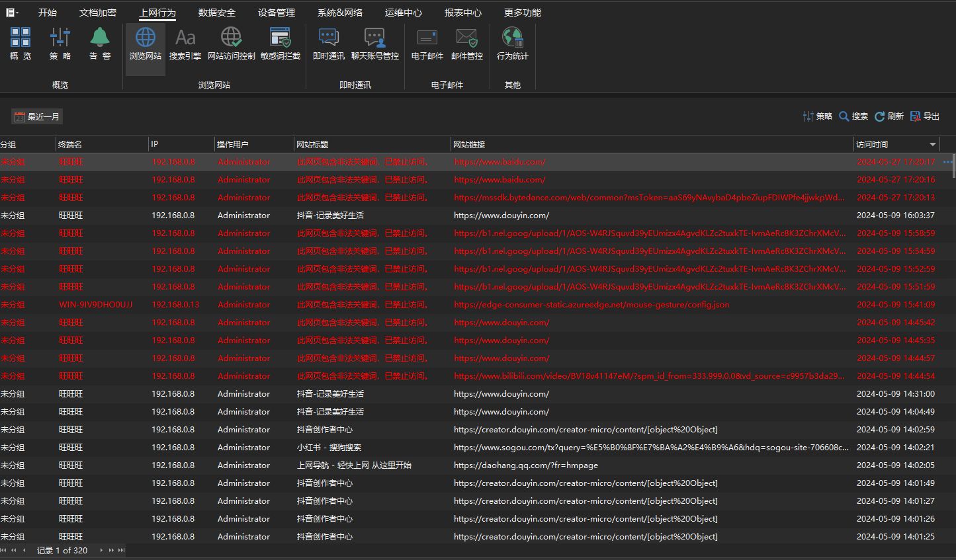Sort by 操作用户 column header

254,144
